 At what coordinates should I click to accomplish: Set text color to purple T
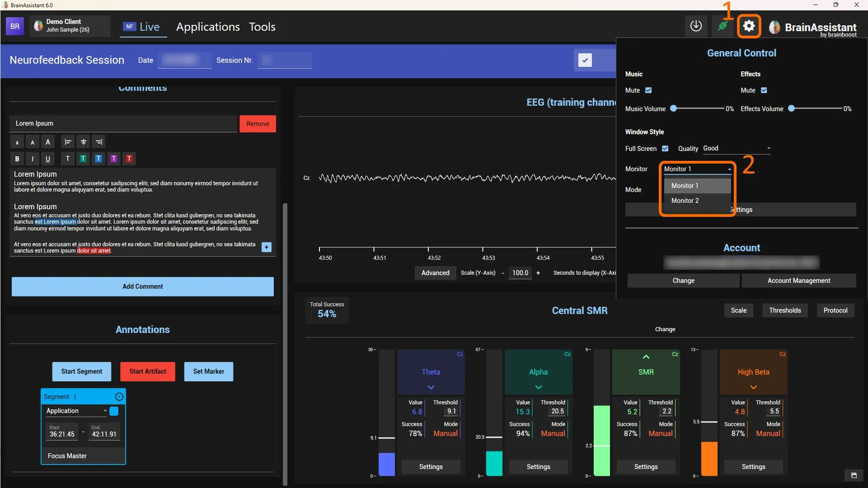(x=114, y=159)
